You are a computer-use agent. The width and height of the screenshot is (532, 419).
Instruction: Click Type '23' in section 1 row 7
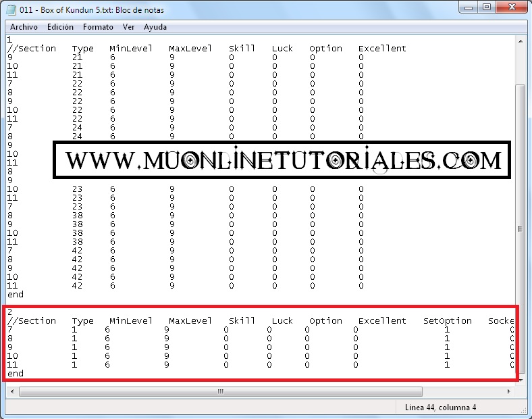(x=77, y=206)
